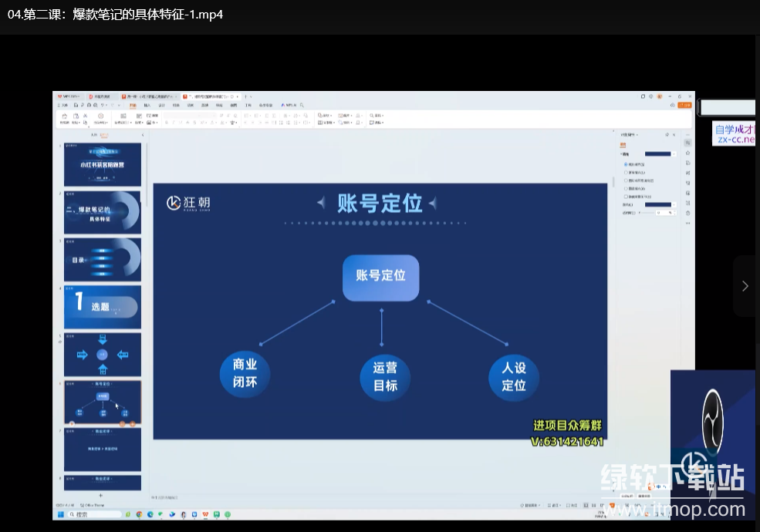Pin the object properties panel

point(667,134)
